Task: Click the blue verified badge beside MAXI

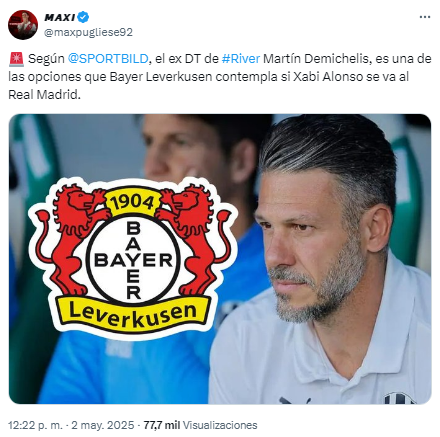Action: 83,17
